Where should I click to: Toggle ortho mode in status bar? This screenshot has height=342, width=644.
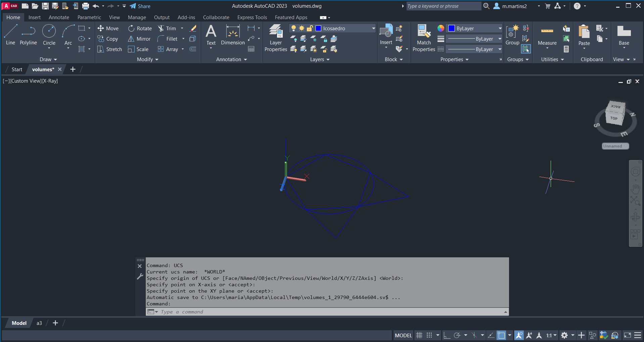pos(447,335)
